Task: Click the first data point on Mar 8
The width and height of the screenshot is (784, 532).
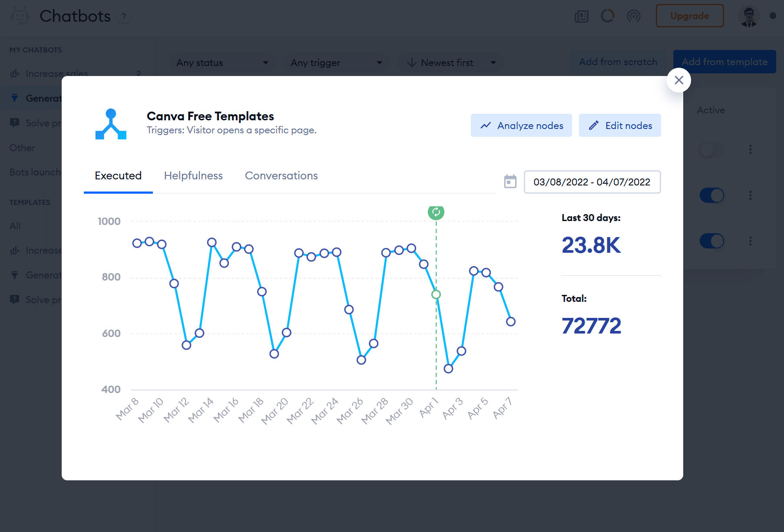Action: coord(137,243)
